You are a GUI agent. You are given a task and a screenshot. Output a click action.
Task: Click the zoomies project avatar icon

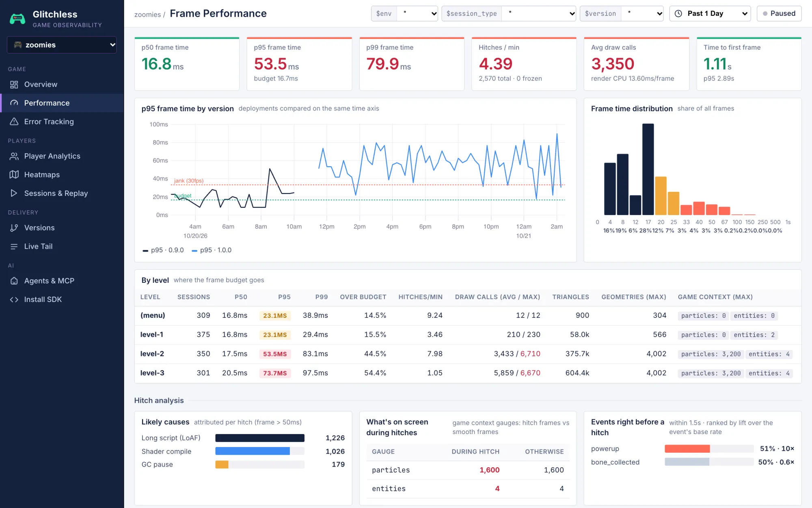click(18, 45)
